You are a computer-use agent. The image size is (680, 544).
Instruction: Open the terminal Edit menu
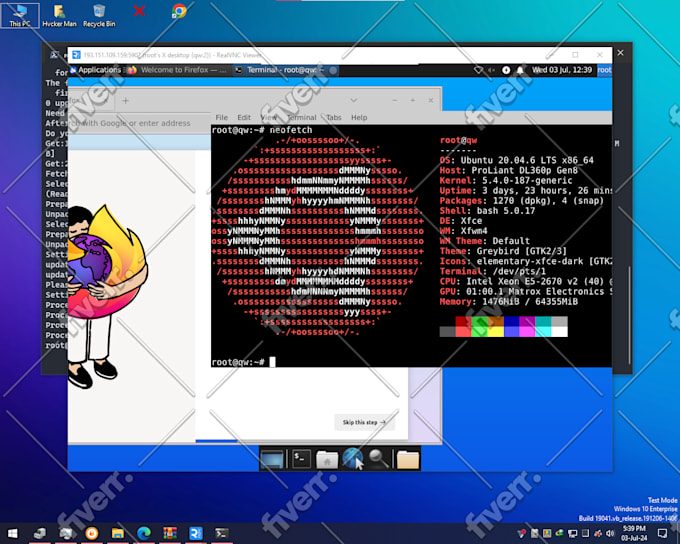244,117
